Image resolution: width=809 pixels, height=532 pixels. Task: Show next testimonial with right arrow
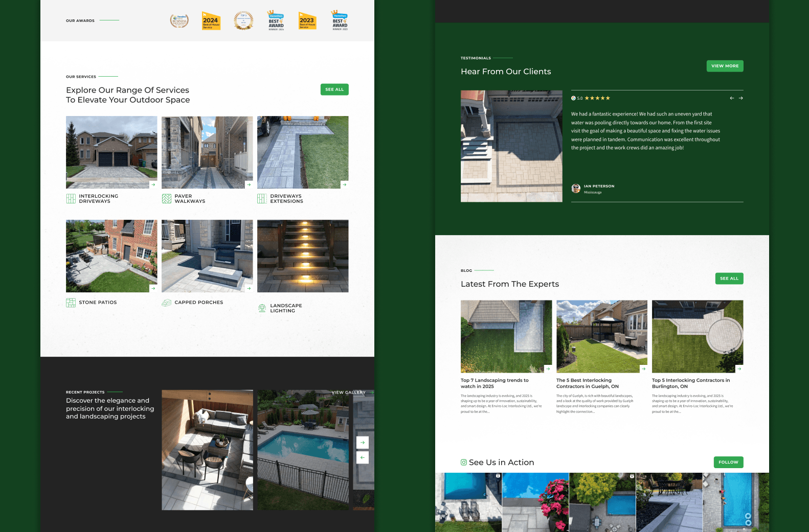click(740, 98)
